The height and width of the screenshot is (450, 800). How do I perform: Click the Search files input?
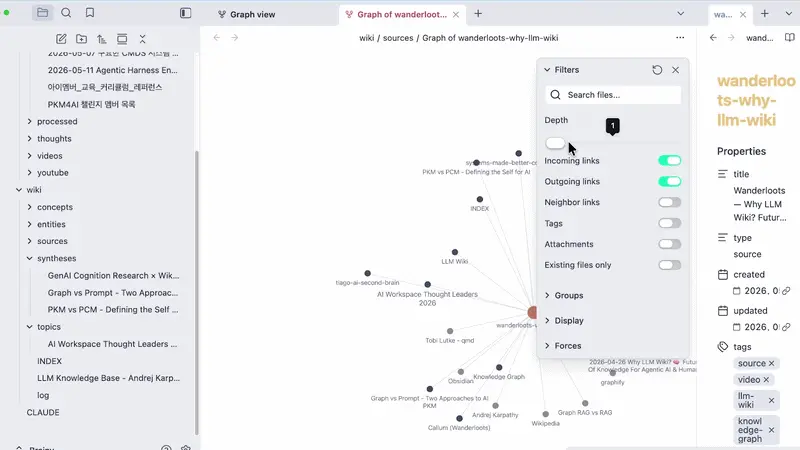coord(613,95)
